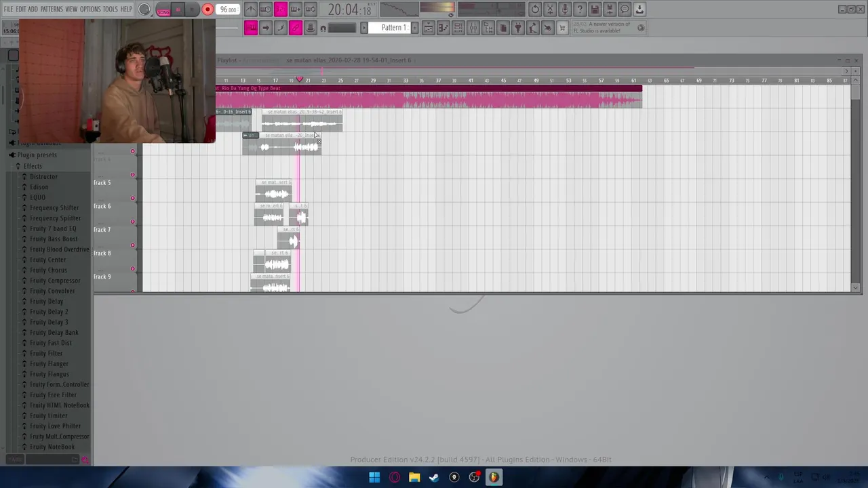Open the speech bubble chat icon
868x488 pixels.
coord(625,9)
